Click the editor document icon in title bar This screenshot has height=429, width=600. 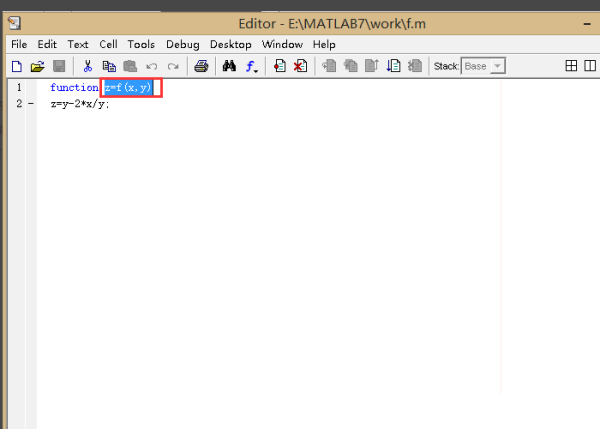15,23
